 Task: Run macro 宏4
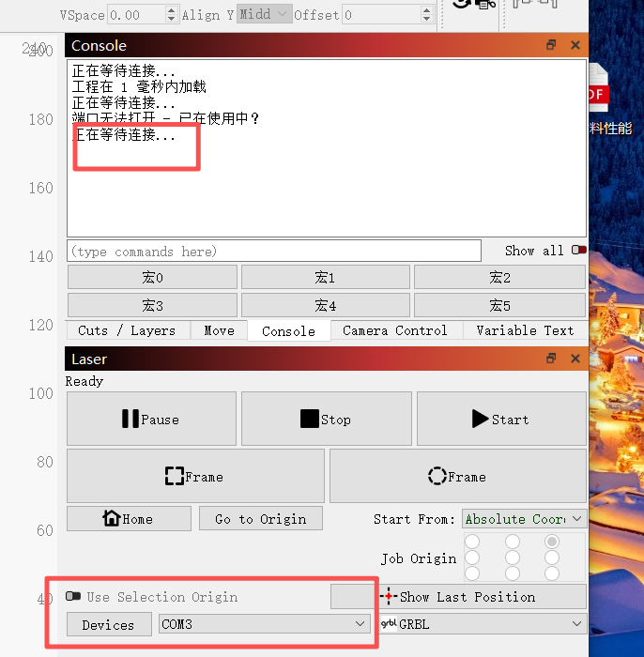coord(326,305)
